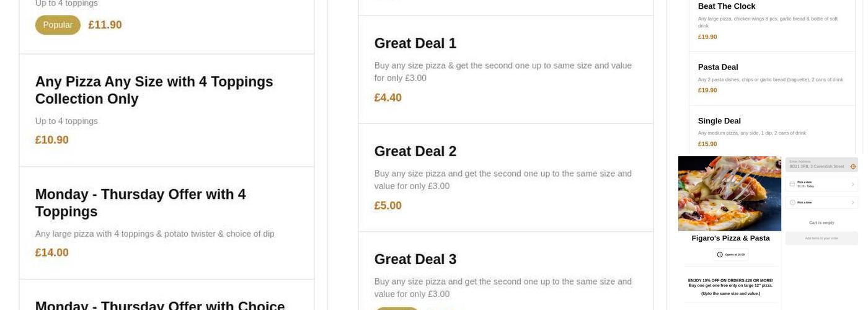Click the £10.90 price on collection pizza
The width and height of the screenshot is (868, 310).
(52, 140)
